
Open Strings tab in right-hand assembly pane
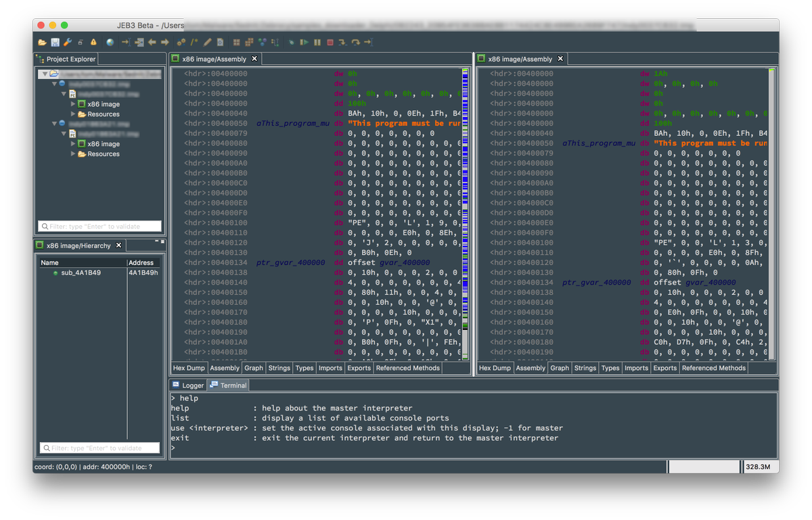585,368
